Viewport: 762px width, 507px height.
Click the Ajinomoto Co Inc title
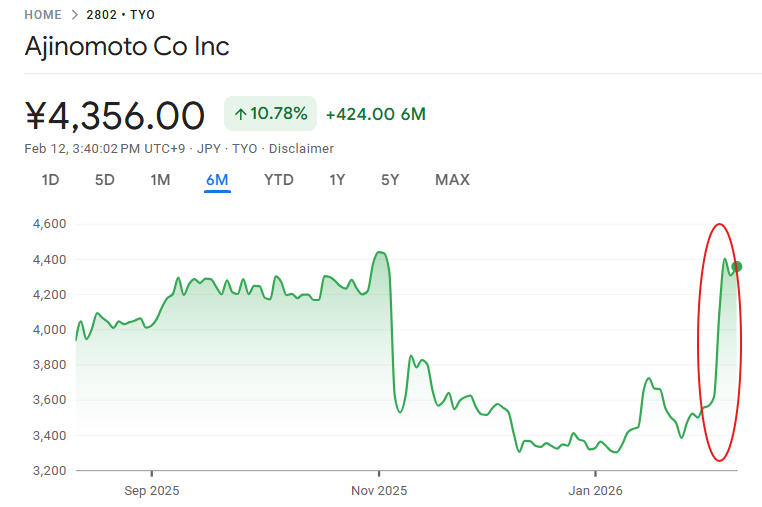click(x=127, y=46)
